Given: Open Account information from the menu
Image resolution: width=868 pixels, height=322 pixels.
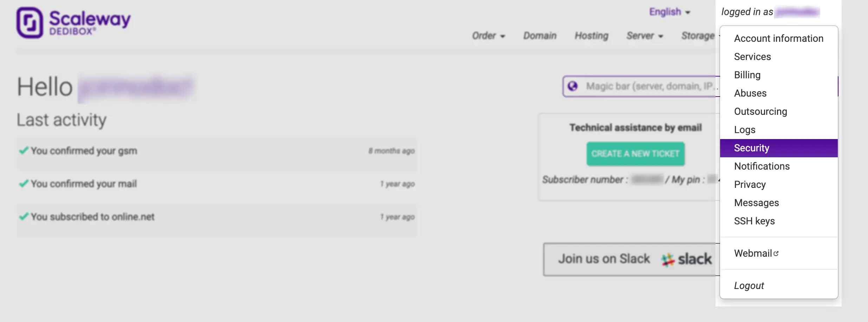Looking at the screenshot, I should coord(778,39).
